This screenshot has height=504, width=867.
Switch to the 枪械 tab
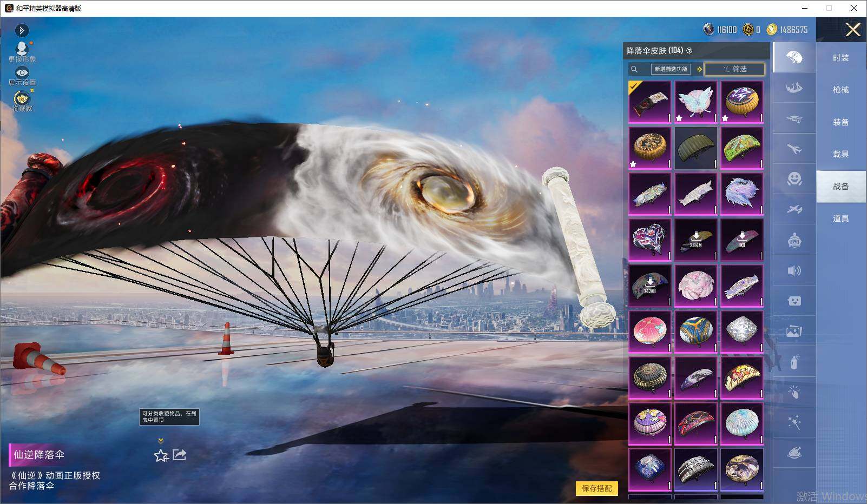point(841,90)
